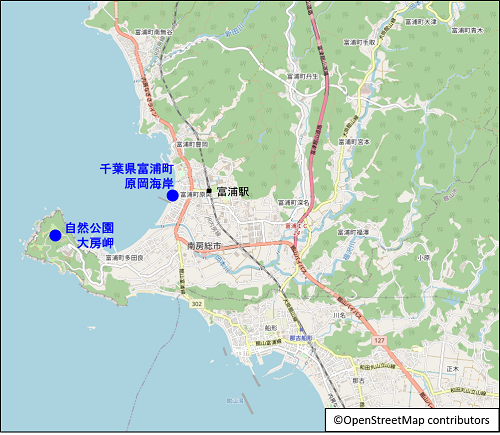
Task: Click the 那古船形 station label
Action: pos(301,338)
